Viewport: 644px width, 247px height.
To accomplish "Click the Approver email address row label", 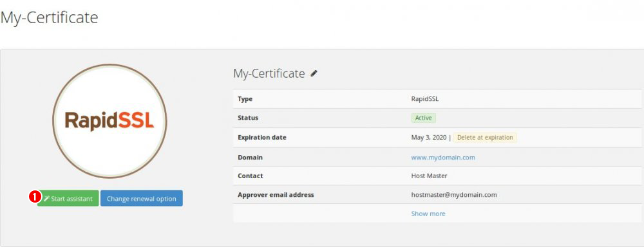I will [276, 195].
